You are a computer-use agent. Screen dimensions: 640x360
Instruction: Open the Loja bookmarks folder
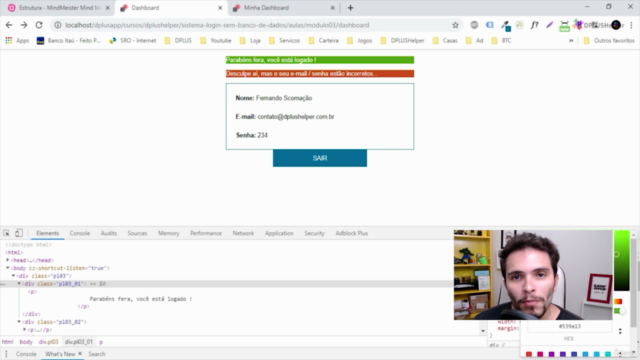click(x=250, y=40)
